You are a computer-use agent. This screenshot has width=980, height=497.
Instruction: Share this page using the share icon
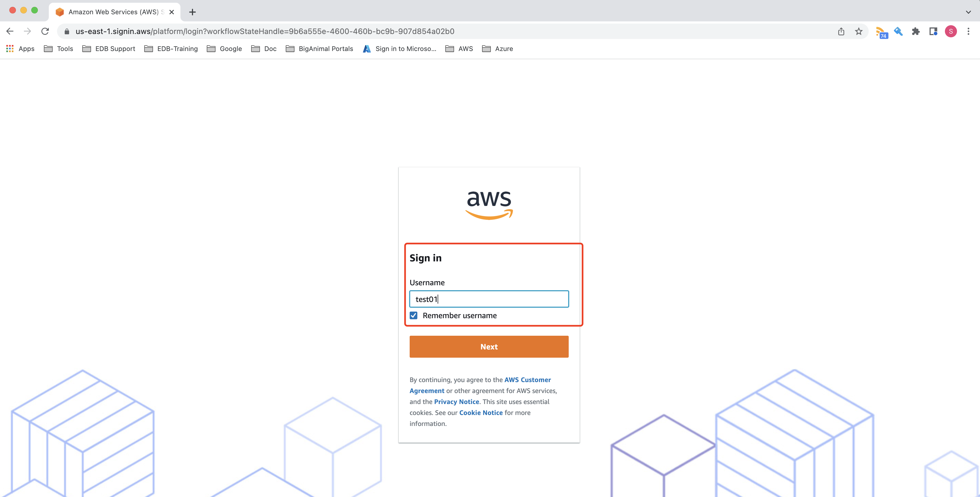point(841,31)
